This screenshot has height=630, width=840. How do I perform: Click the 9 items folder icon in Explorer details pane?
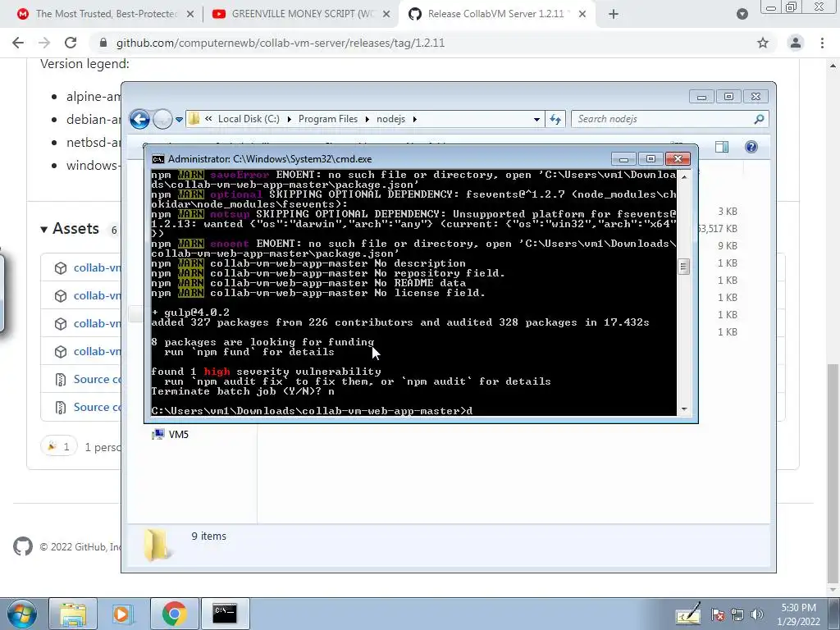click(157, 545)
